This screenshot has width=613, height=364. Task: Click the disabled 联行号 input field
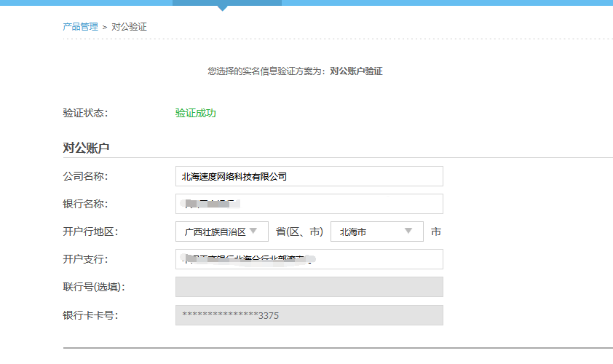[309, 287]
